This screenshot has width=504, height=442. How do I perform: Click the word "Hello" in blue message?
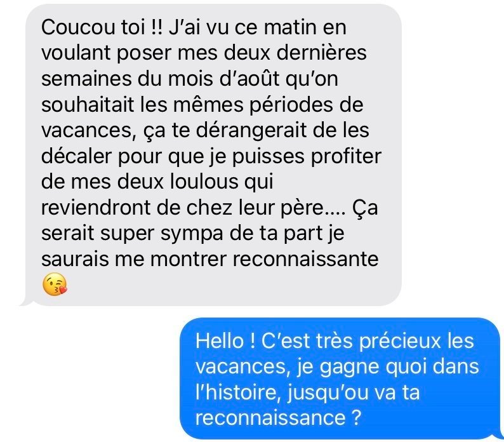click(220, 340)
